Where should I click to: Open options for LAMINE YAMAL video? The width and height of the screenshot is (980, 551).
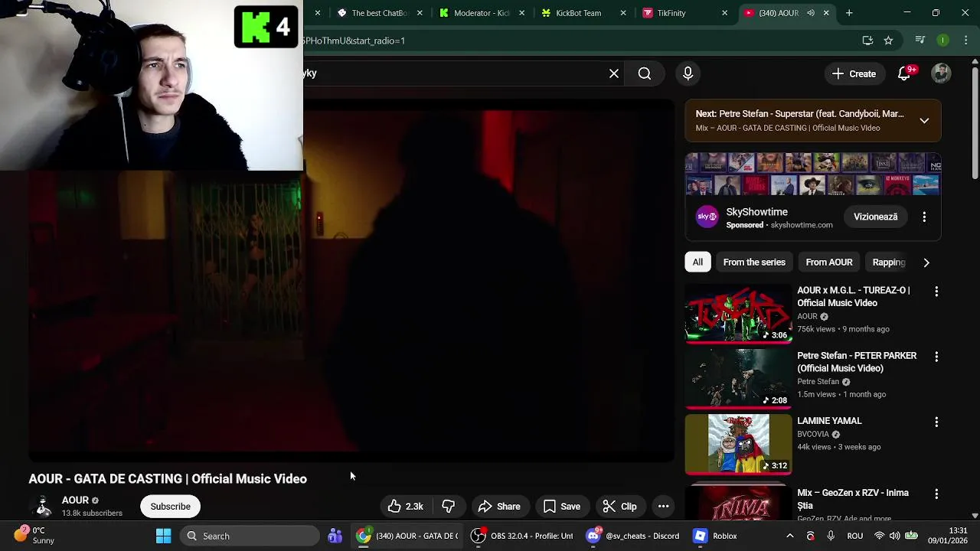[x=936, y=422]
